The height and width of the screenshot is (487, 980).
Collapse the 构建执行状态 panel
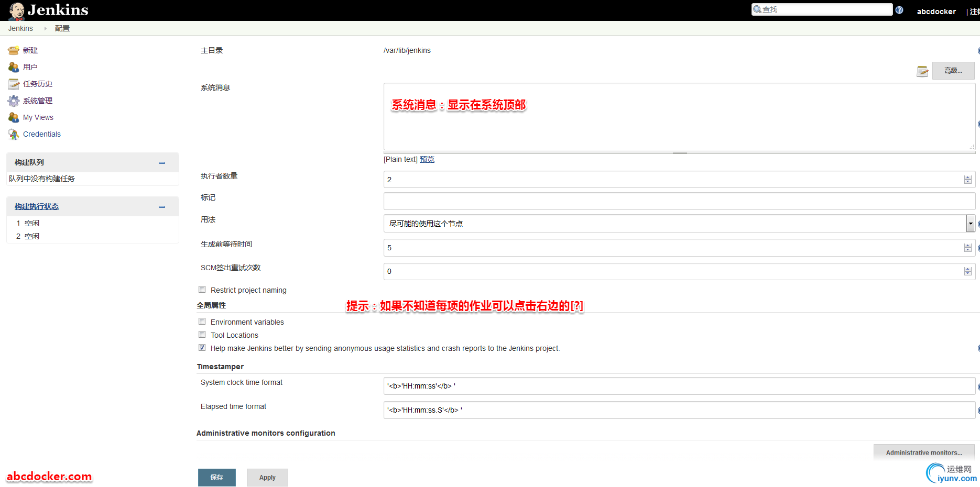[x=162, y=207]
